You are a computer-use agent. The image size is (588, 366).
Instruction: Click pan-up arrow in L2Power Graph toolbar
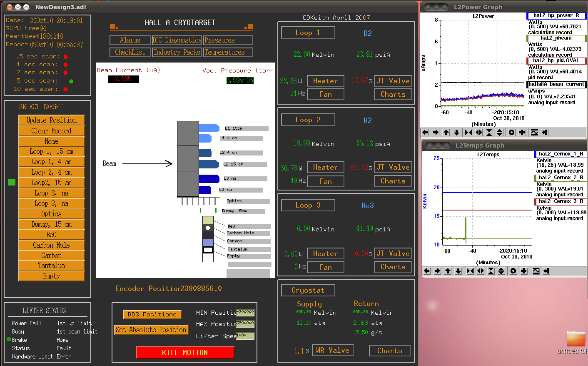[x=446, y=133]
